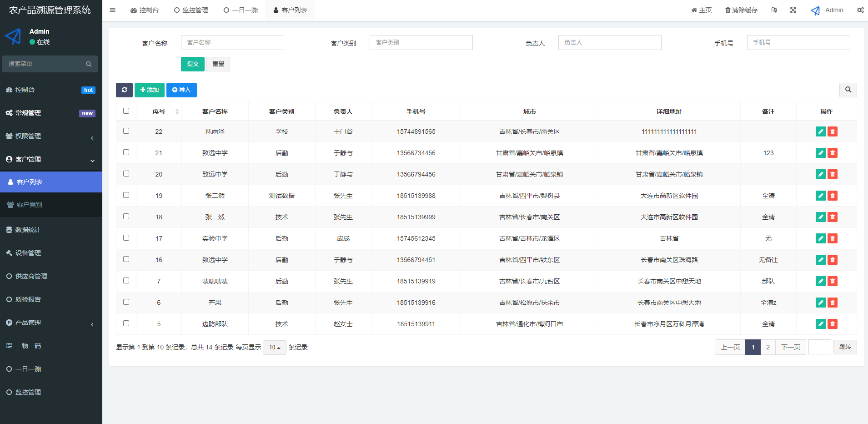Select the checkbox for row 6 芒果
868x424 pixels.
point(126,302)
